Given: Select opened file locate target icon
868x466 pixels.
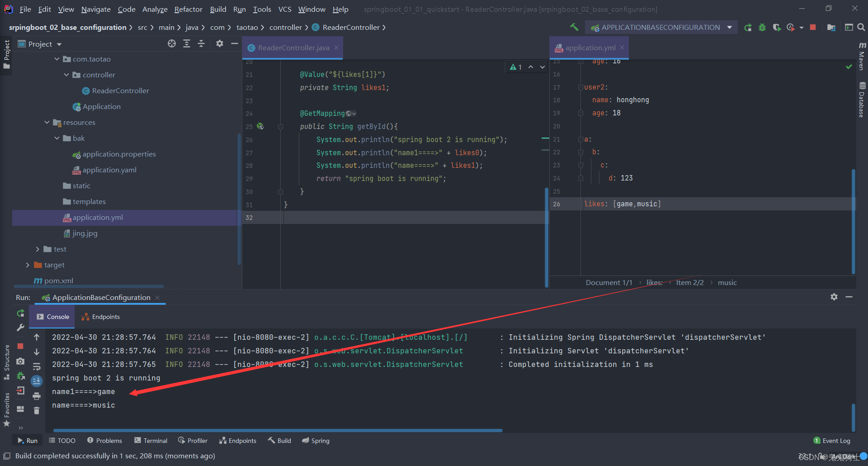Looking at the screenshot, I should click(x=172, y=43).
